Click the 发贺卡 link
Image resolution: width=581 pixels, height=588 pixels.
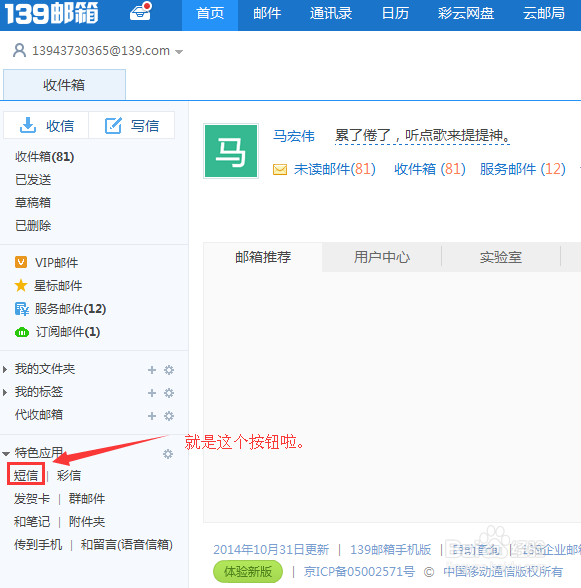[x=32, y=499]
